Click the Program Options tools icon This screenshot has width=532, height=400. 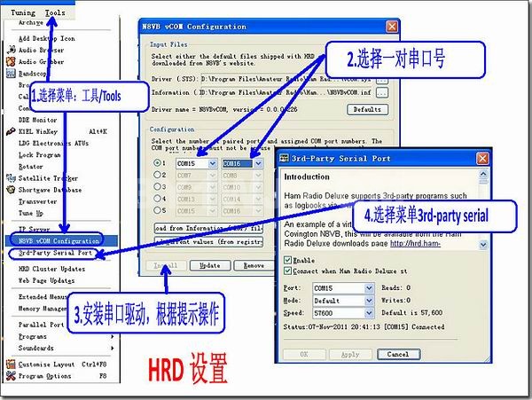[11, 376]
